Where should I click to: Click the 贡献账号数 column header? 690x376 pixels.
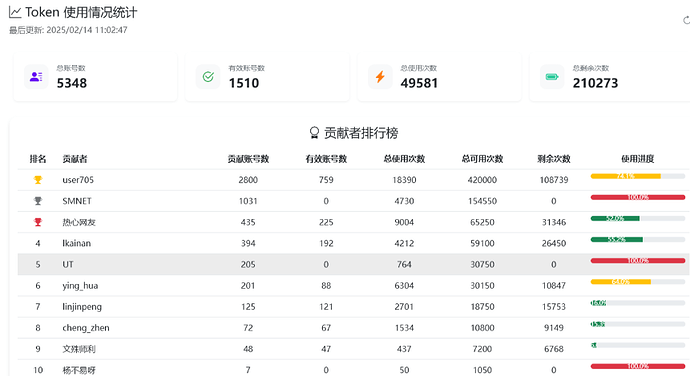[248, 159]
